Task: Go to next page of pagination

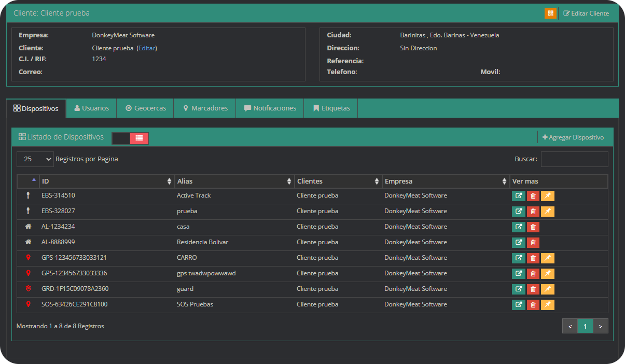Action: tap(600, 326)
